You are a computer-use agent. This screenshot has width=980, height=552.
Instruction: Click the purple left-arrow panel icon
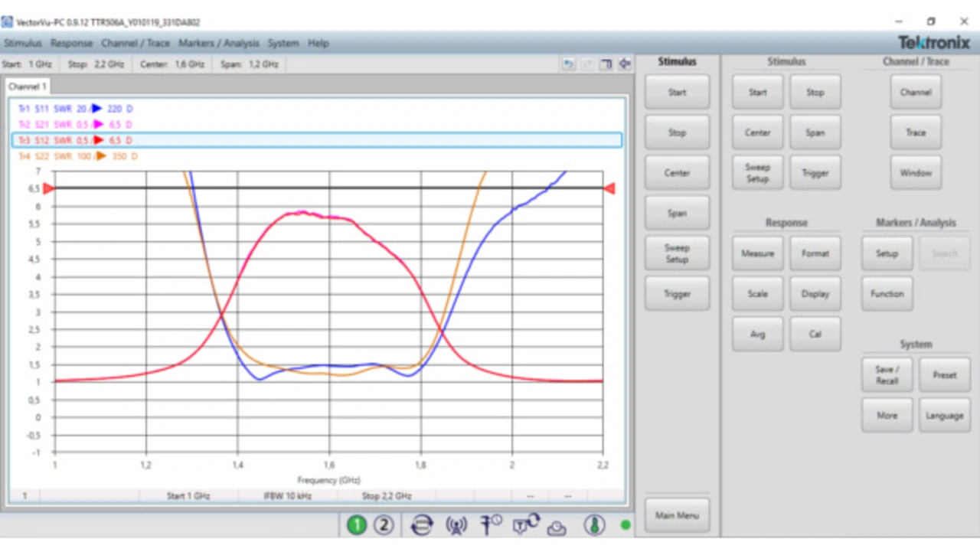pos(625,64)
